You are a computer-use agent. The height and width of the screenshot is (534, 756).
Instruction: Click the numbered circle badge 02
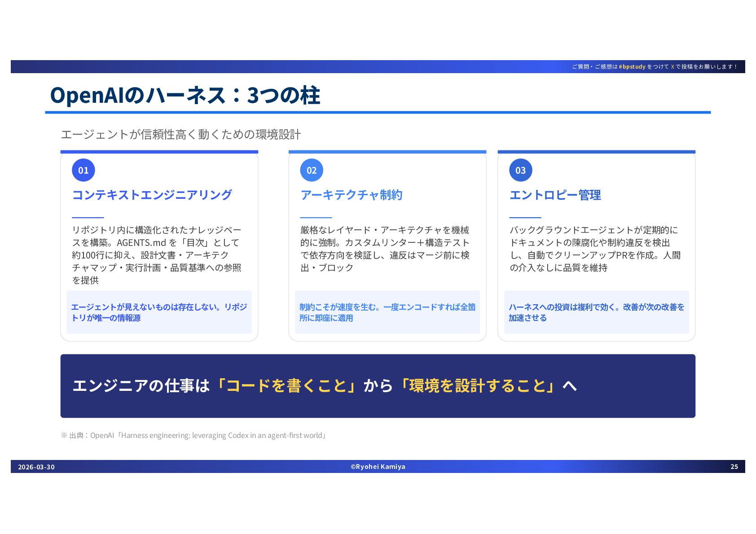click(312, 170)
